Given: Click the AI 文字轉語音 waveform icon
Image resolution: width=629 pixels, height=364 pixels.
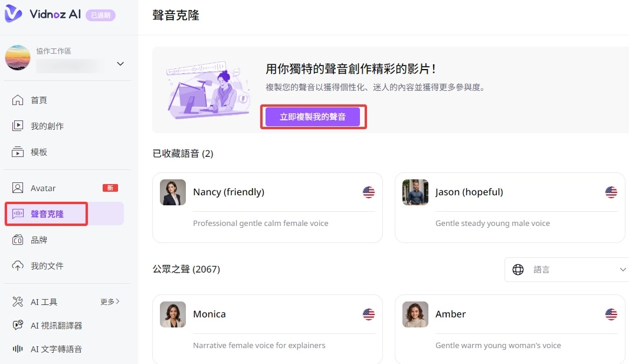Looking at the screenshot, I should click(18, 349).
